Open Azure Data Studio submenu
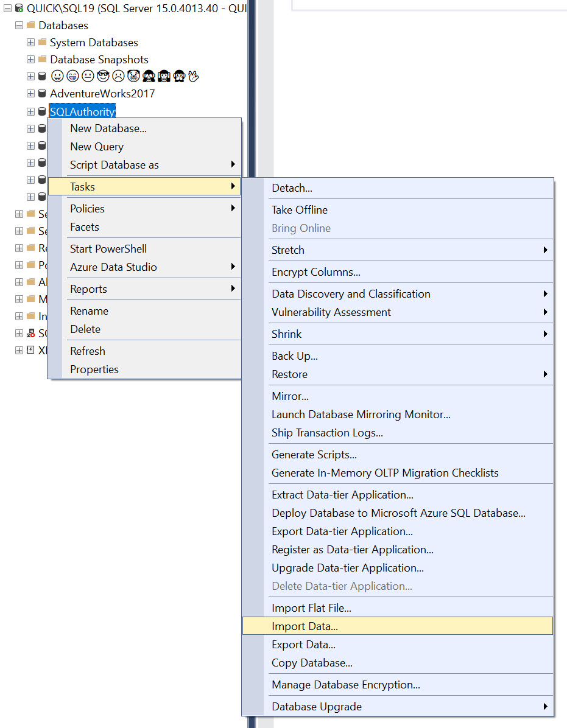 [x=144, y=267]
